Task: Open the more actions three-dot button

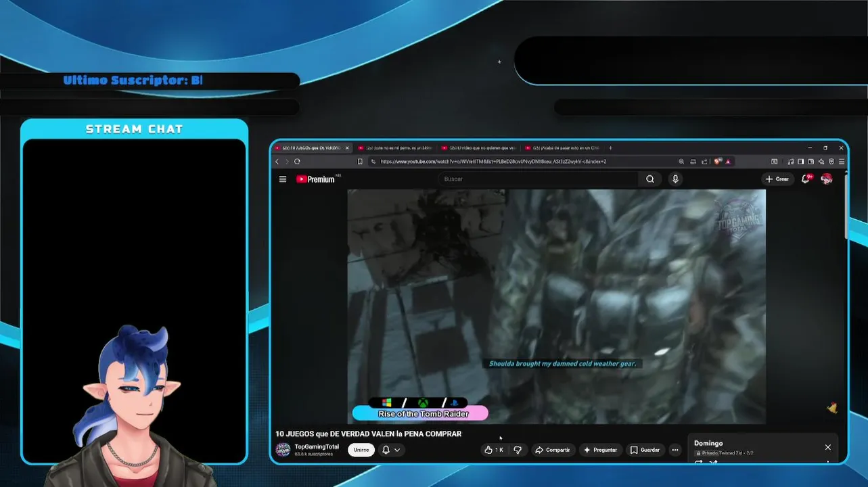Action: tap(675, 450)
